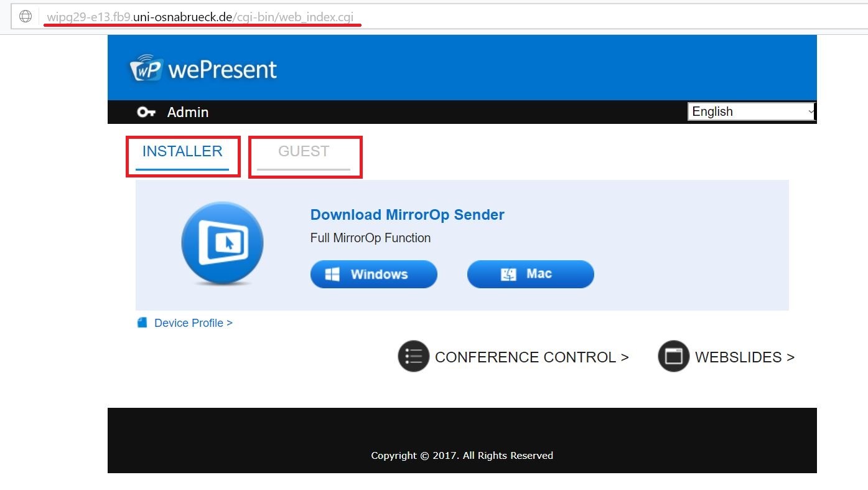Click the Download MirrorOp Sender heading
The image size is (868, 490).
tap(407, 215)
